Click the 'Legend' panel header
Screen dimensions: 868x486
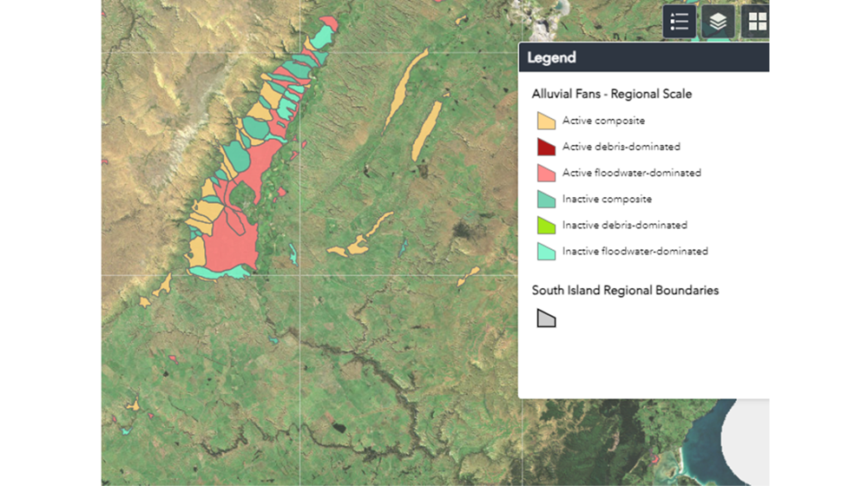pos(644,57)
